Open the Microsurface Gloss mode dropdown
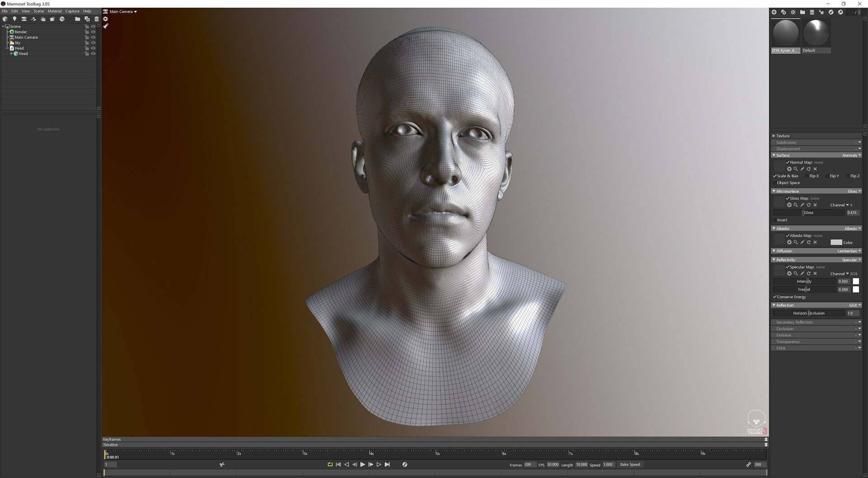The height and width of the screenshot is (478, 868). click(x=854, y=191)
